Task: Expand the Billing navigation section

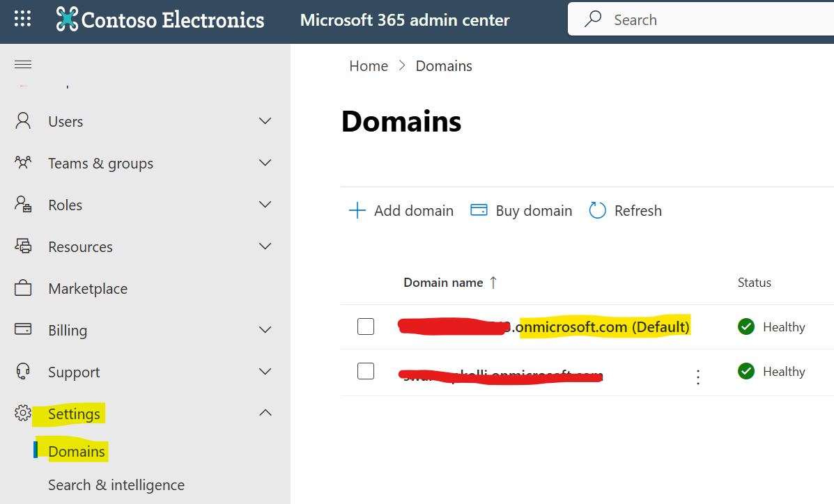Action: pos(265,329)
